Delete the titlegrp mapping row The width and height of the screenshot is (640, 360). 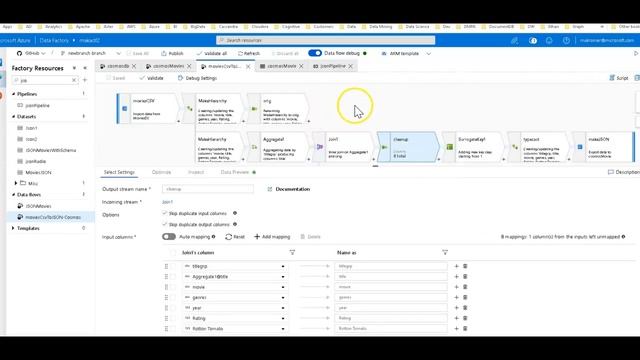tap(465, 266)
